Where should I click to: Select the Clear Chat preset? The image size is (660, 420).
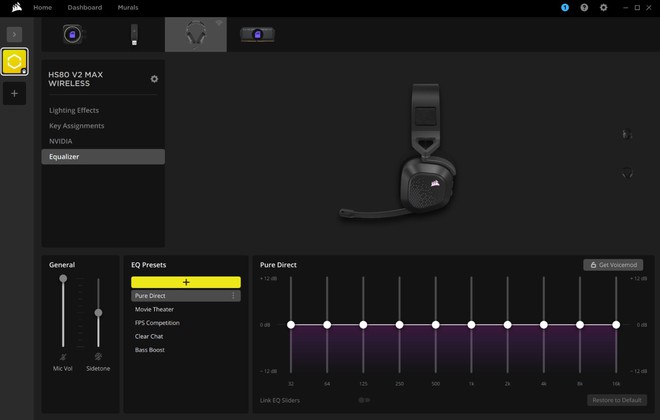point(149,336)
